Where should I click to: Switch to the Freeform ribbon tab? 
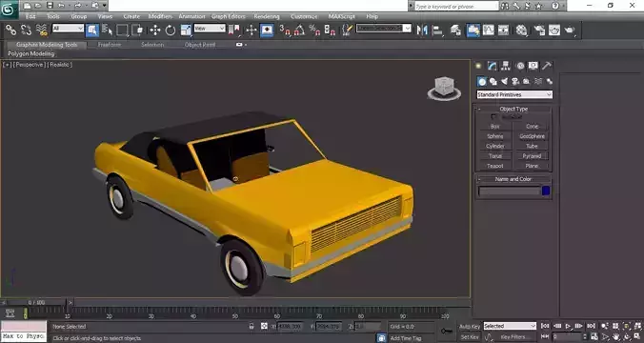tap(110, 45)
